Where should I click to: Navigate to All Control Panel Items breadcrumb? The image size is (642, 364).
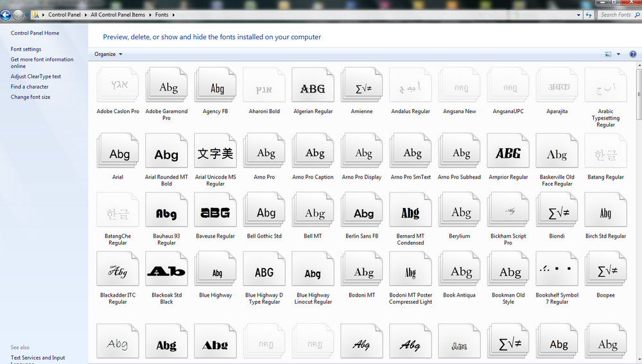click(x=118, y=15)
